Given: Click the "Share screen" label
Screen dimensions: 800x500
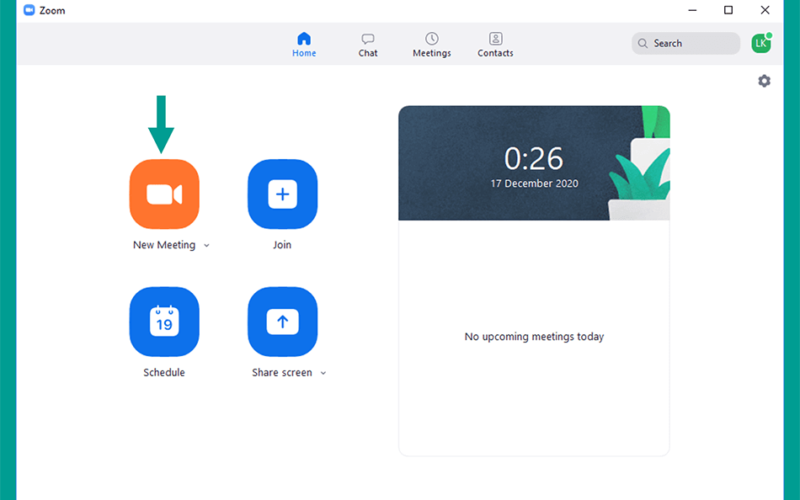Looking at the screenshot, I should pyautogui.click(x=282, y=372).
